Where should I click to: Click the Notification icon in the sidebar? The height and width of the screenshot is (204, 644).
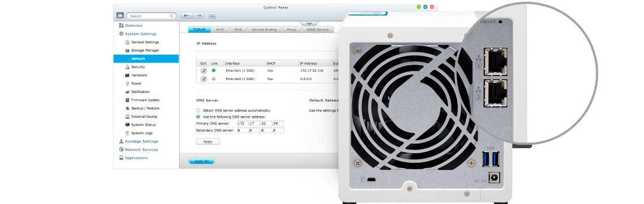127,92
